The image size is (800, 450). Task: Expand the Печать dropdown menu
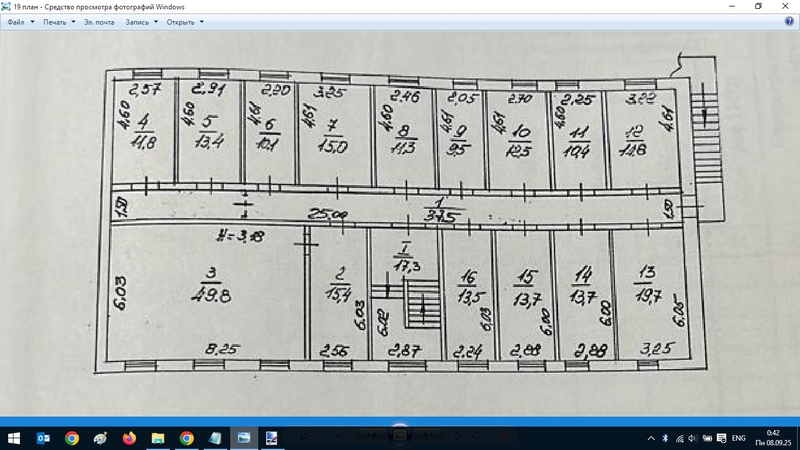pos(59,21)
